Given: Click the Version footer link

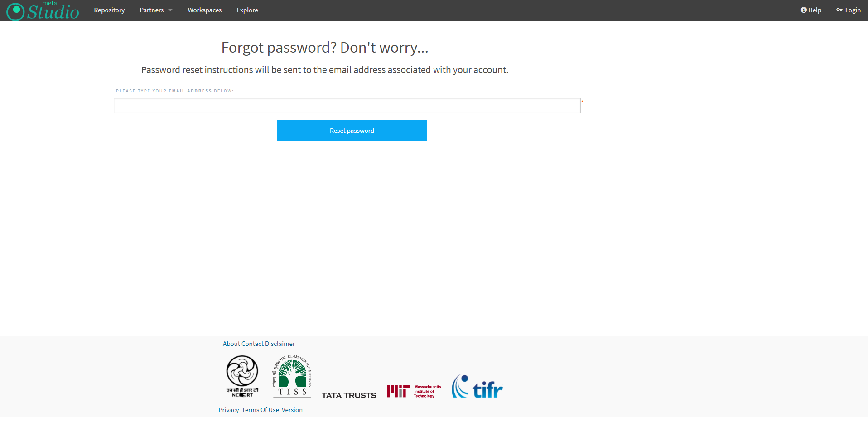Looking at the screenshot, I should [x=292, y=410].
